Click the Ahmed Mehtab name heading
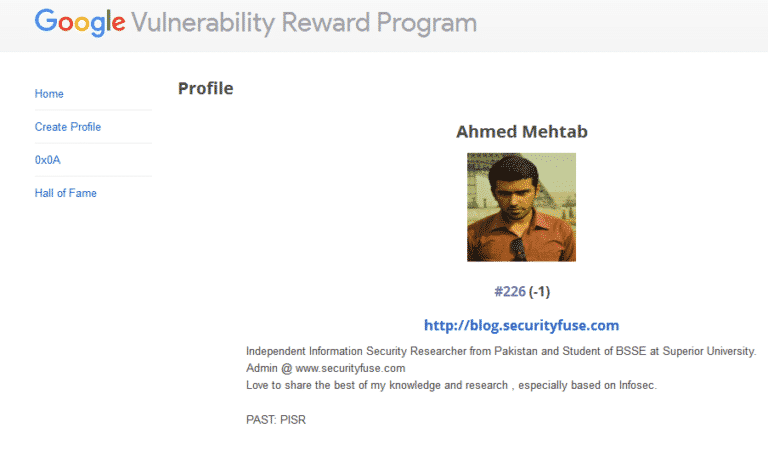The width and height of the screenshot is (768, 456). coord(521,132)
